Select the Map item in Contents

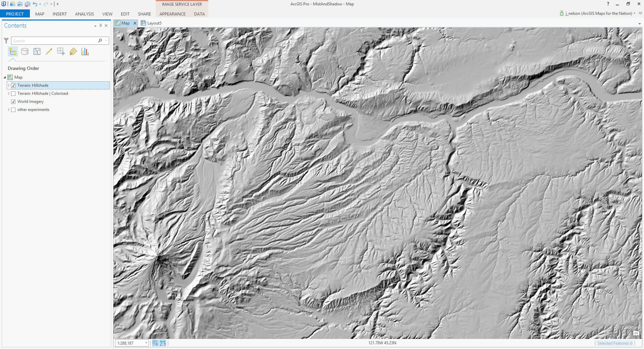coord(18,77)
